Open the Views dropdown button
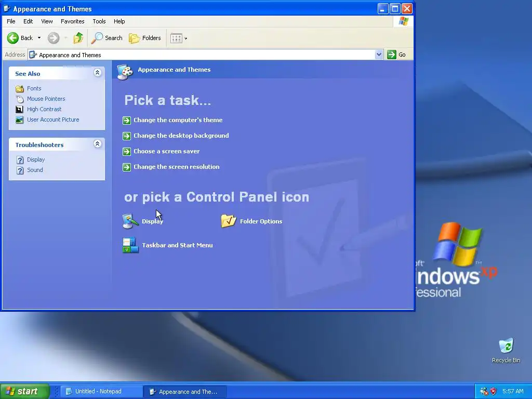The width and height of the screenshot is (532, 399). [179, 38]
